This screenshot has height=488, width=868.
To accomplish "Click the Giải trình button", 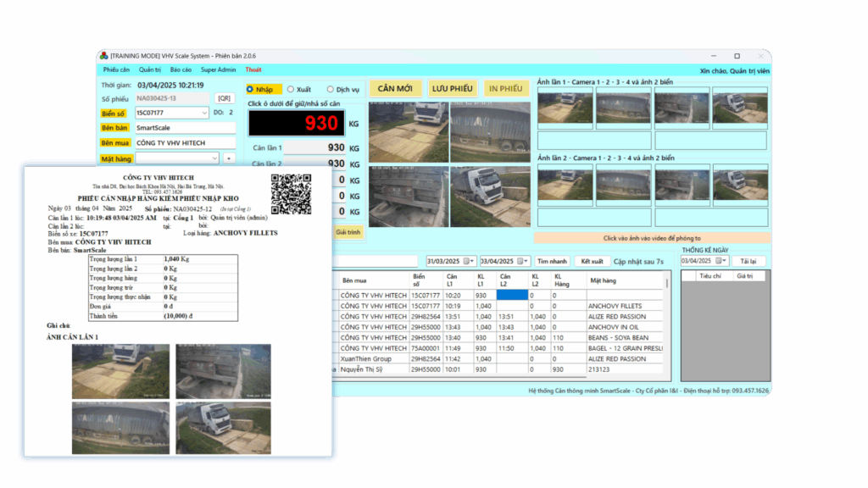I will (348, 232).
